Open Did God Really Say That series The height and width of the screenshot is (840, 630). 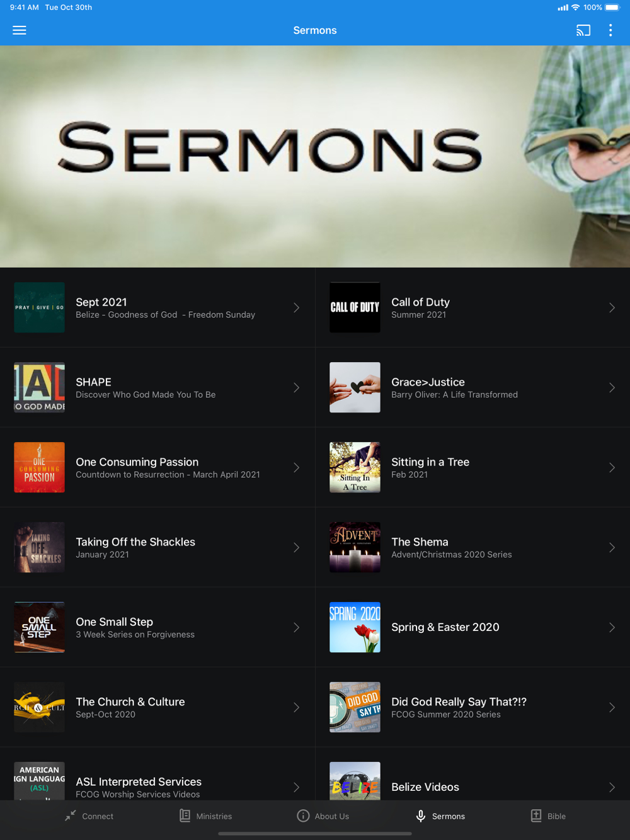(x=472, y=707)
